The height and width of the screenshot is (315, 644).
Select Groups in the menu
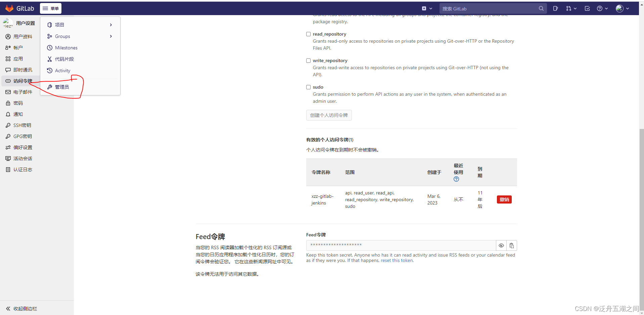tap(80, 36)
